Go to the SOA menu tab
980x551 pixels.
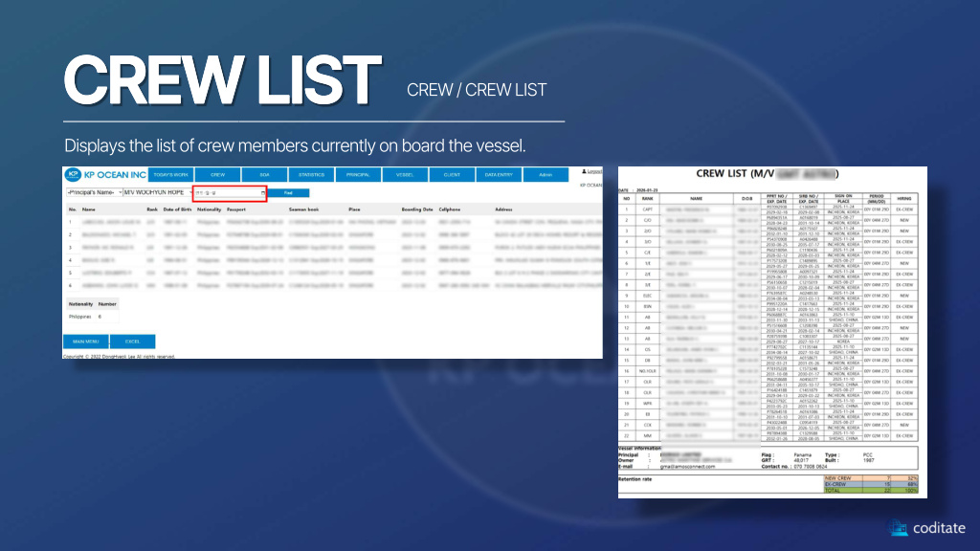pos(264,175)
